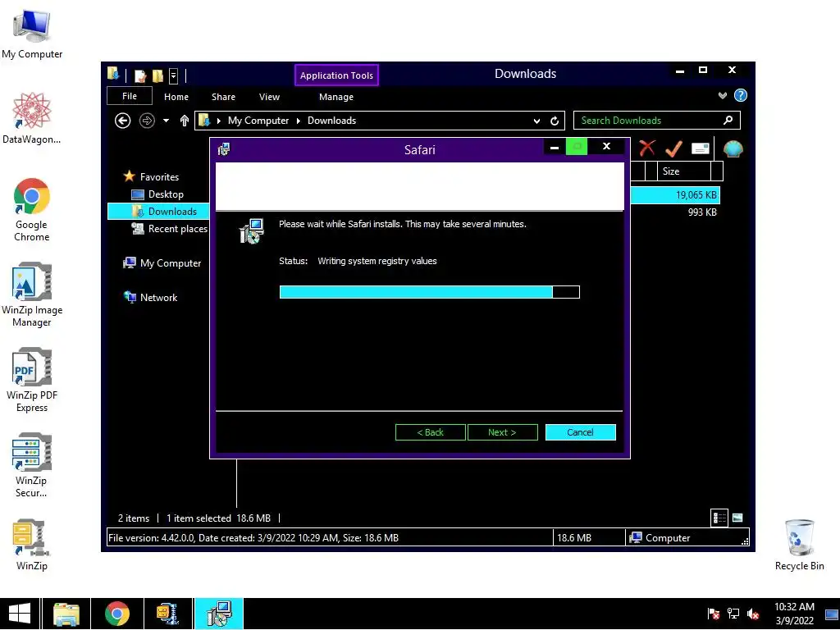The image size is (840, 630).
Task: Click the Downloads folder icon in title bar
Action: 113,73
